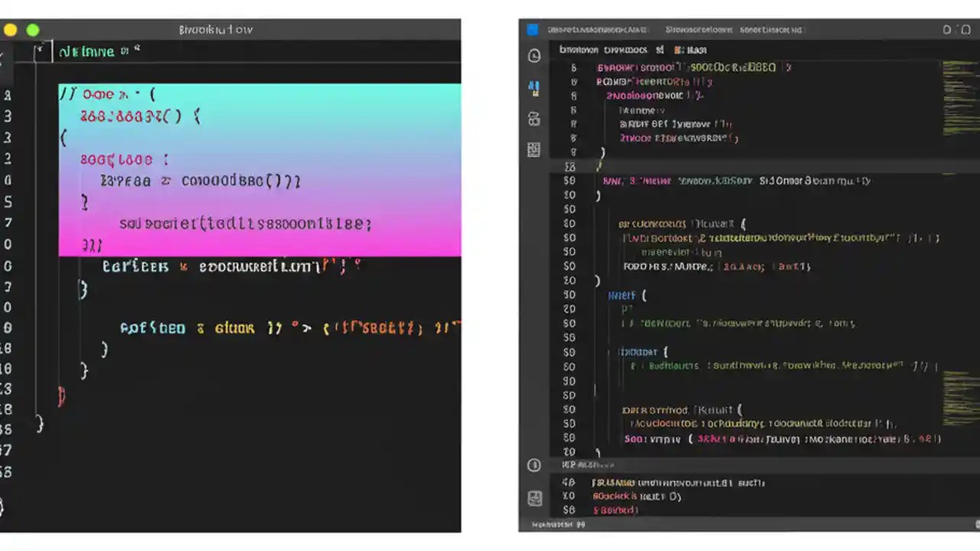Click the blue app icon in the title bar
This screenshot has height=551, width=980.
532,29
